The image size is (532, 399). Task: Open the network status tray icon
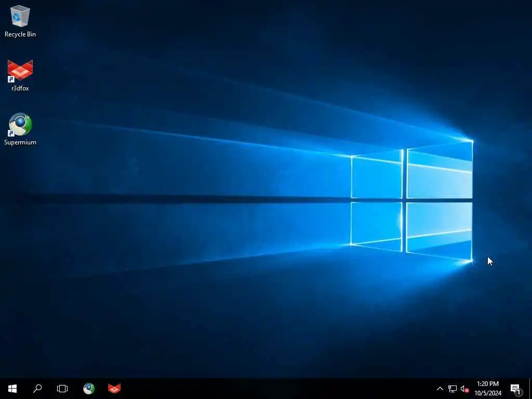(453, 389)
